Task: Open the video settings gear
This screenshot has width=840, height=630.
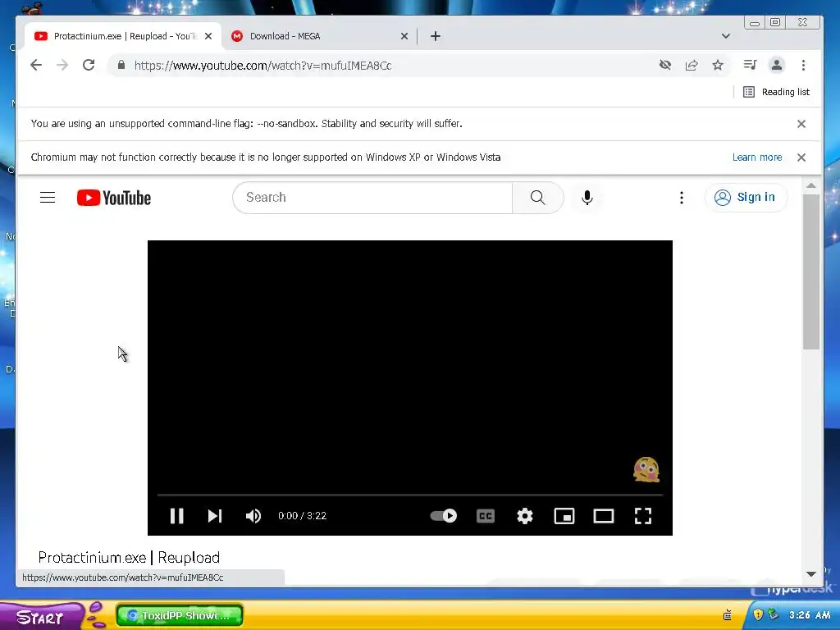Action: 524,515
